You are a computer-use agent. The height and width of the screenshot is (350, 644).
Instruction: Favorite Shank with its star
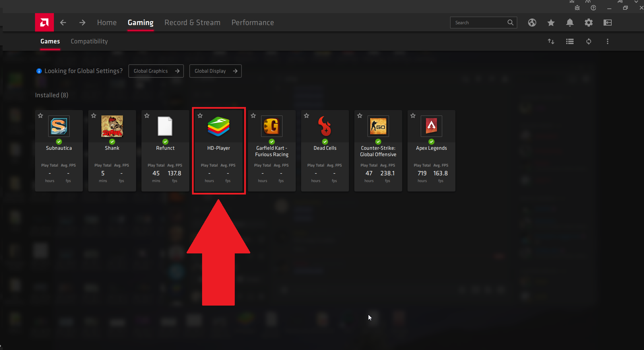pyautogui.click(x=94, y=116)
